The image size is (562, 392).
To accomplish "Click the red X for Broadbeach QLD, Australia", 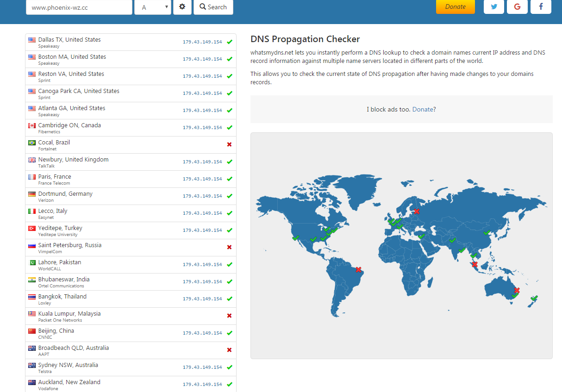I will 230,350.
